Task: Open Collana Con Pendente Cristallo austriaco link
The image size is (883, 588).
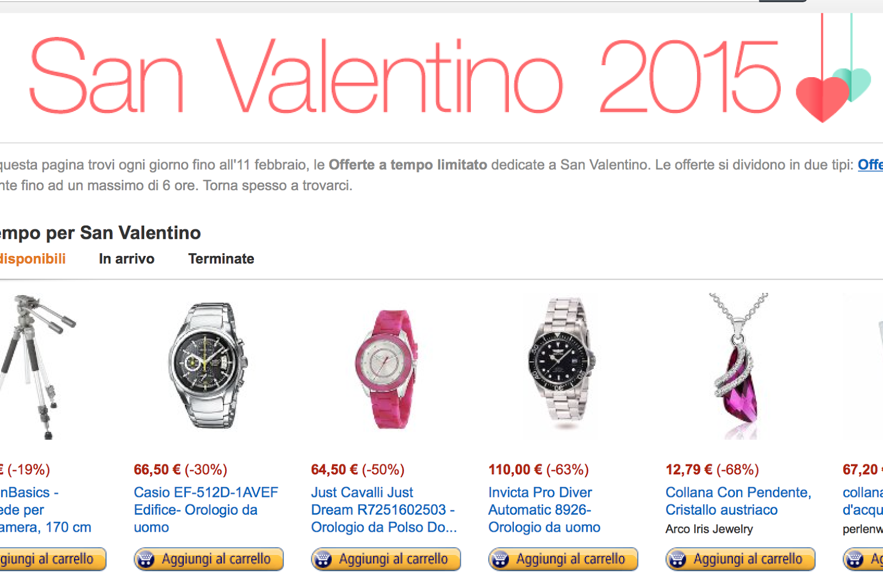Action: click(x=738, y=501)
